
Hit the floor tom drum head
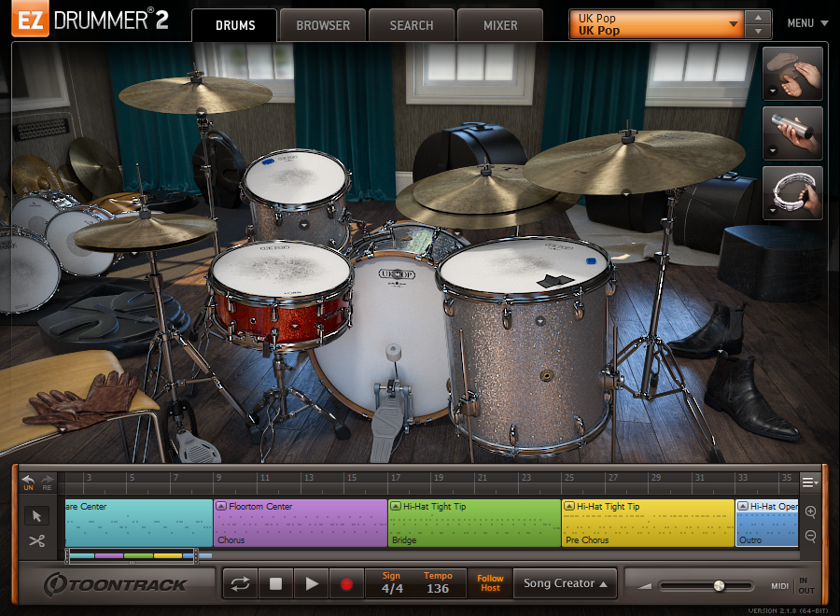(524, 266)
